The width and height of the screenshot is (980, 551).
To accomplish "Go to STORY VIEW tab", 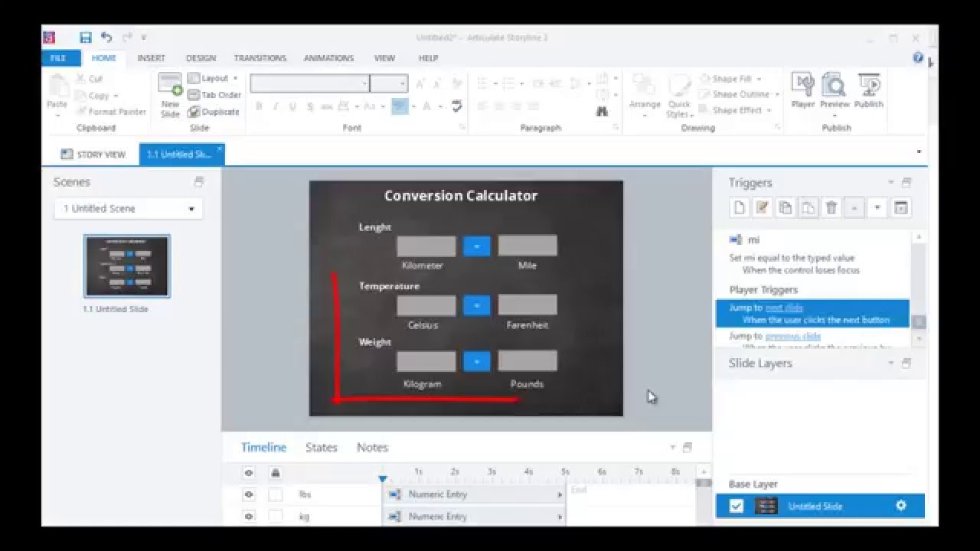I will point(93,154).
